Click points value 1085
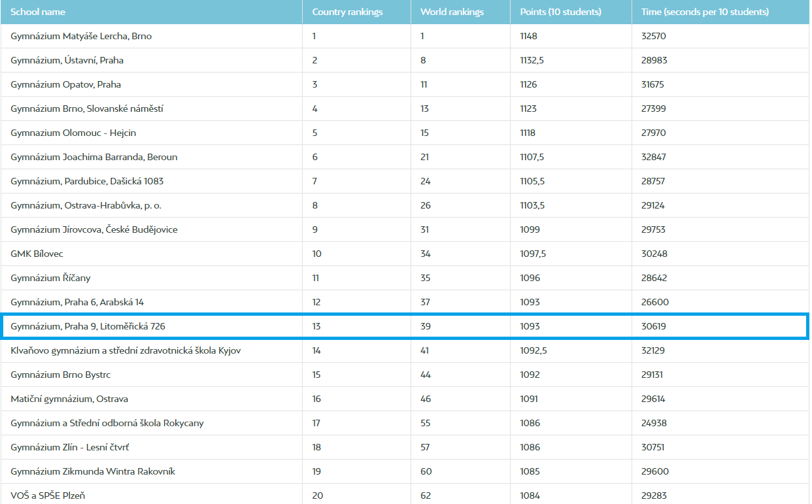 [530, 471]
